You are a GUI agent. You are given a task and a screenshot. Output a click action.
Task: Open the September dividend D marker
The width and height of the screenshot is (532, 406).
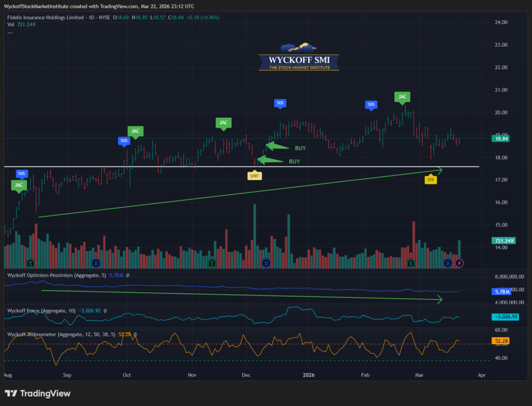(x=95, y=263)
